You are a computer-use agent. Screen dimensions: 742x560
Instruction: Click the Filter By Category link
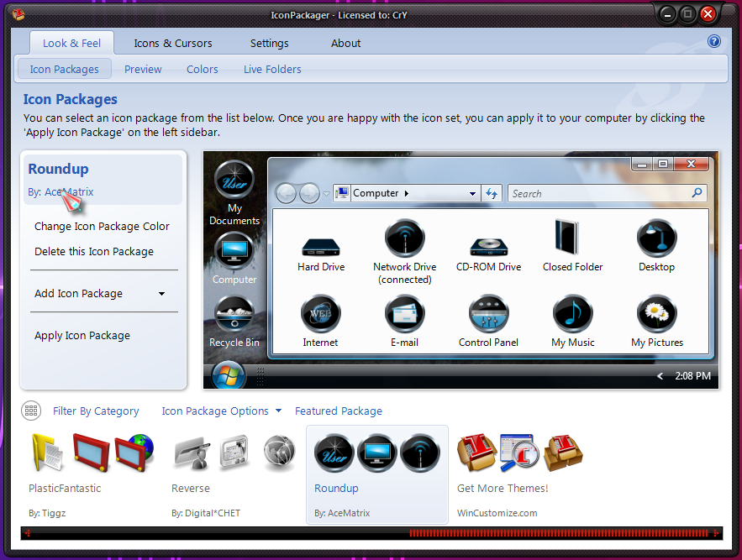[96, 411]
